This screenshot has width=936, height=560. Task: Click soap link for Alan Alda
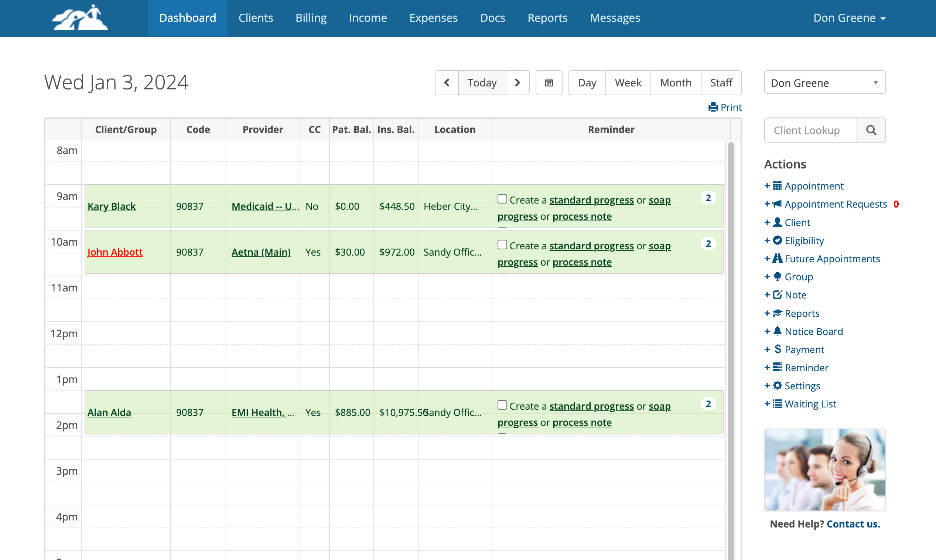point(660,406)
